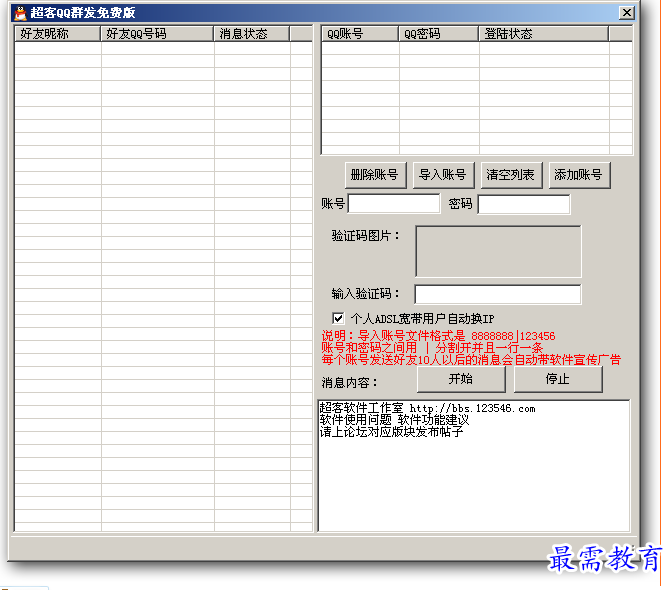Click the http://bbs.123546.com text in message
The image size is (671, 590).
click(x=472, y=409)
